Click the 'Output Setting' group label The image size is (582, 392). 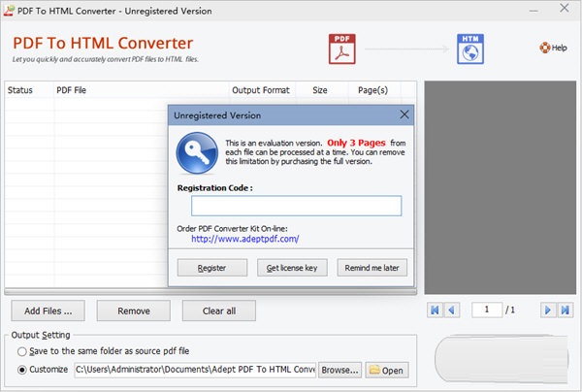pos(41,335)
